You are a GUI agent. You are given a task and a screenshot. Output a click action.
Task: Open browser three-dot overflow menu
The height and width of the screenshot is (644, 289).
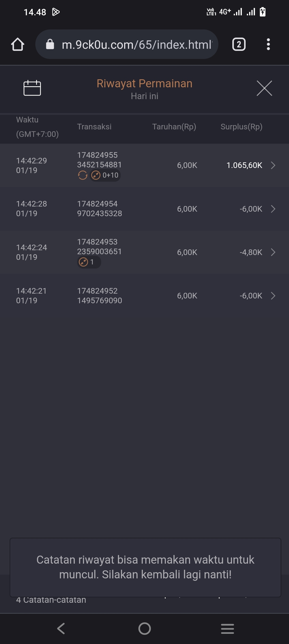(x=268, y=44)
